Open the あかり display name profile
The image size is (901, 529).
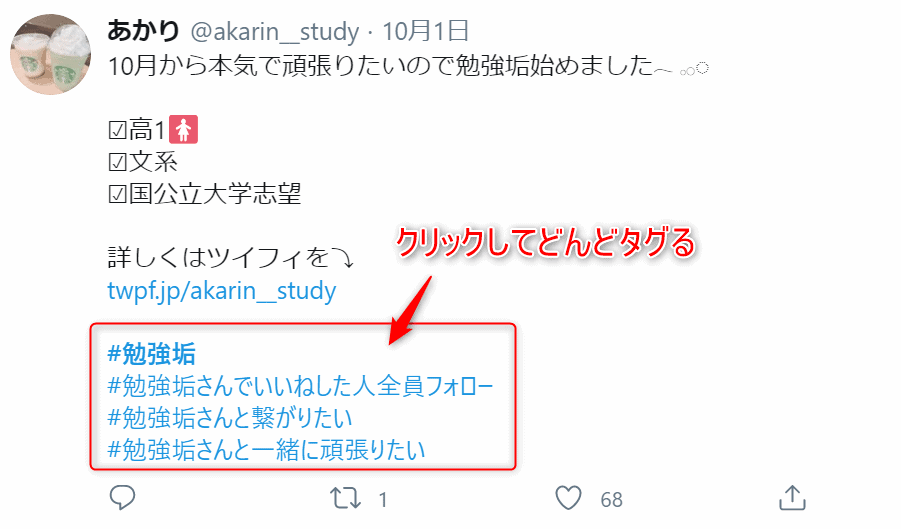pos(144,30)
